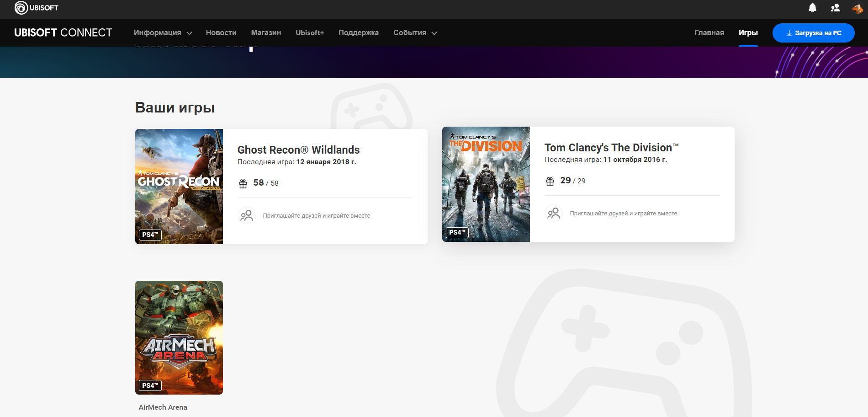Invite friends link on The Division card

[623, 214]
